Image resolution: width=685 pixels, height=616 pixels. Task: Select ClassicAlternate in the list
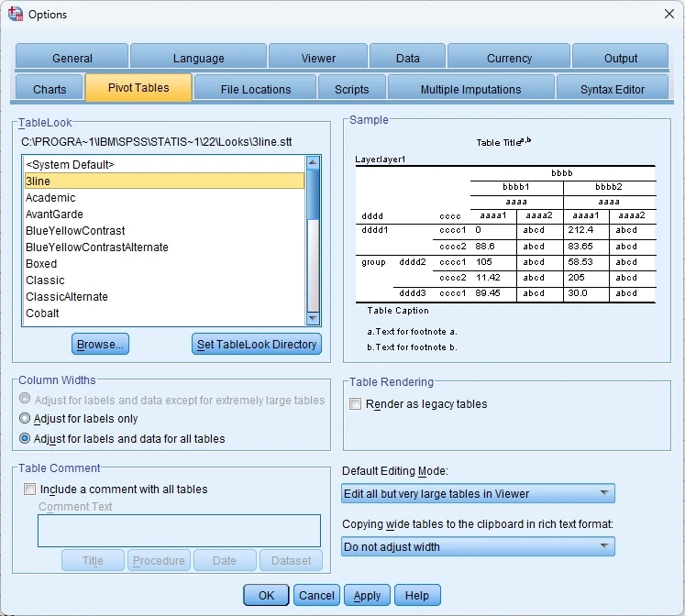[x=165, y=296]
